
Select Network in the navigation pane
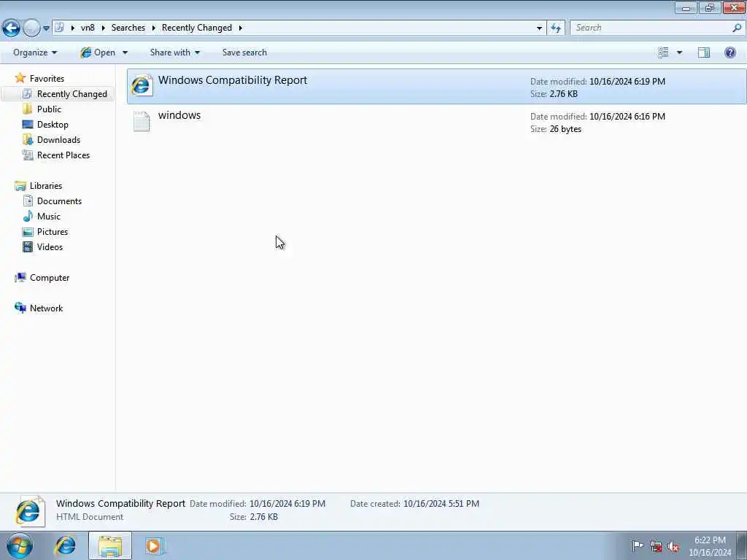pyautogui.click(x=46, y=308)
